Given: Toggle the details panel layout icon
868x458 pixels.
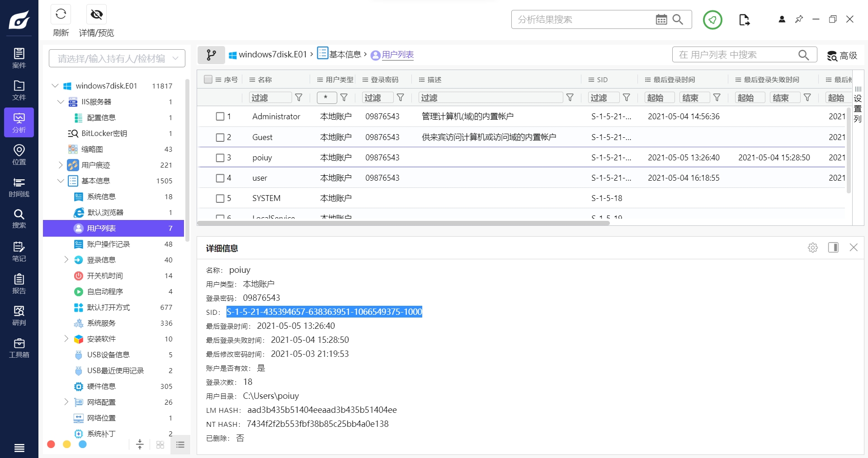Looking at the screenshot, I should [x=833, y=248].
